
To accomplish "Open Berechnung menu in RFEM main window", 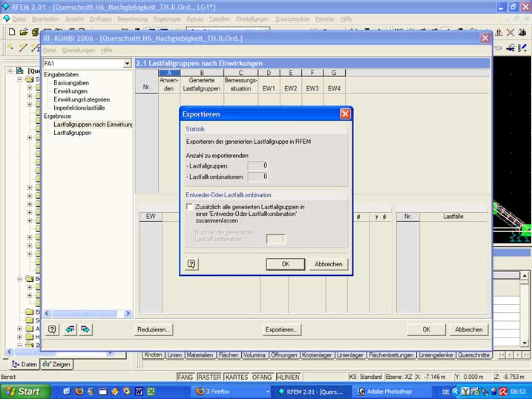I will (132, 19).
